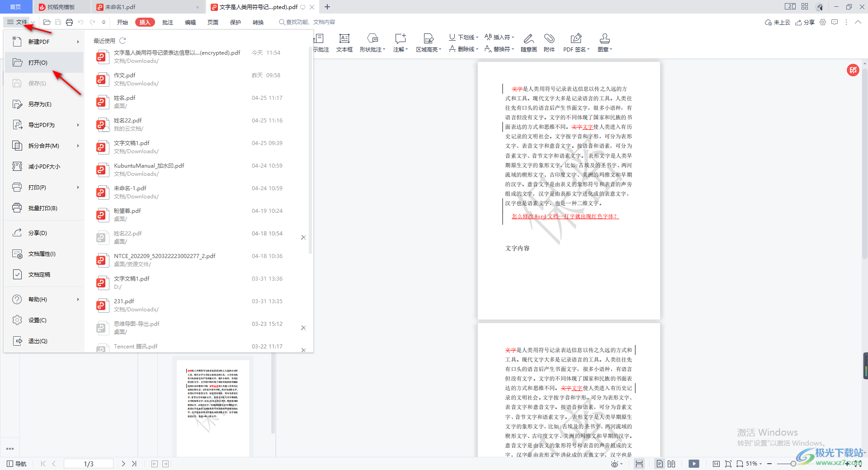Image resolution: width=868 pixels, height=470 pixels.
Task: Select 退出(Q) in the file menu
Action: [44, 341]
